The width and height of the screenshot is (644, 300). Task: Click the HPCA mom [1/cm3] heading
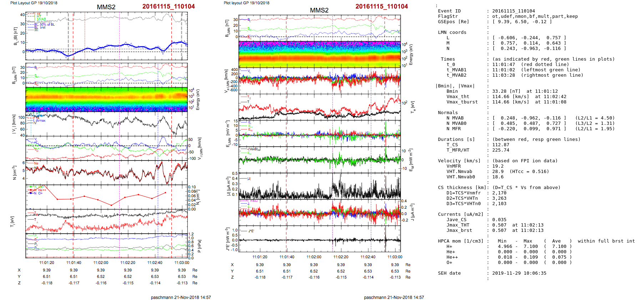click(461, 241)
